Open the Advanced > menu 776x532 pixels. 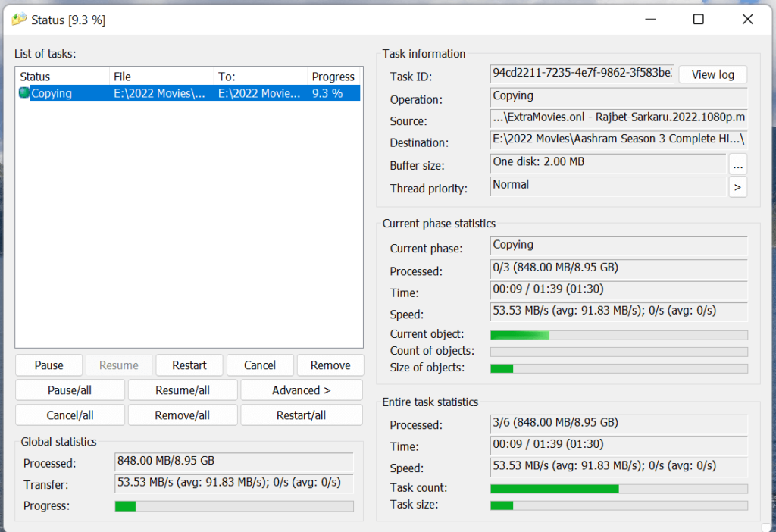coord(302,390)
